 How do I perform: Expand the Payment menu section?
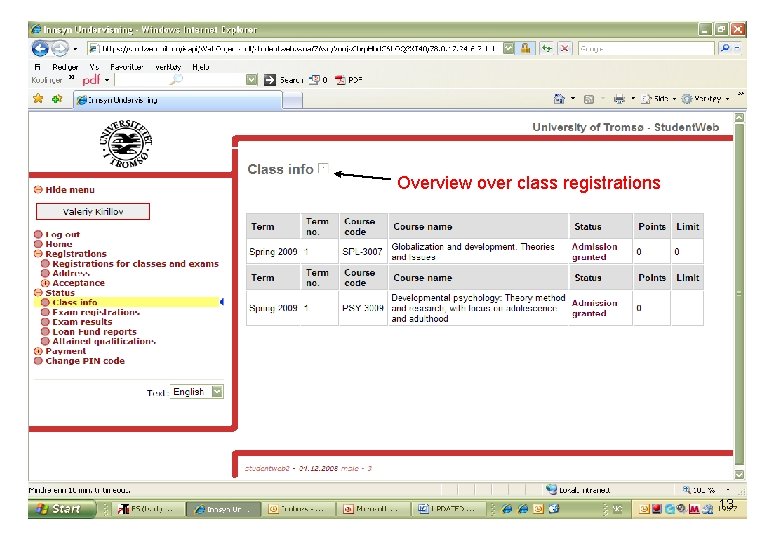38,351
